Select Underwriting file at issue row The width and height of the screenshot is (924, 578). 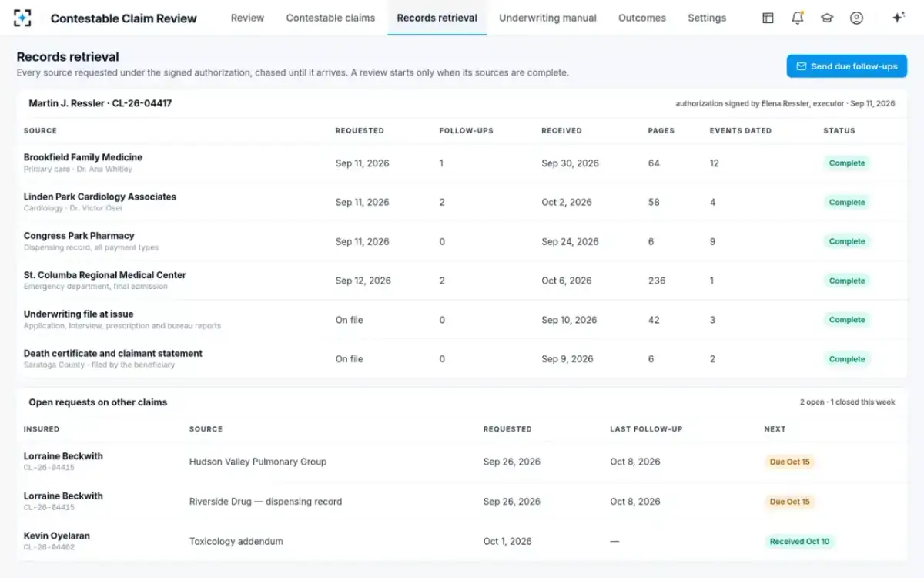click(461, 320)
